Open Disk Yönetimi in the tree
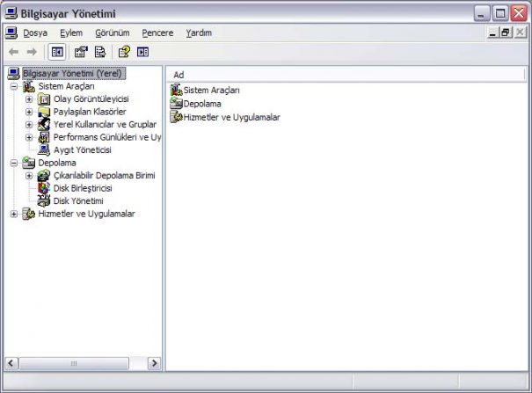This screenshot has width=532, height=393. coord(78,201)
